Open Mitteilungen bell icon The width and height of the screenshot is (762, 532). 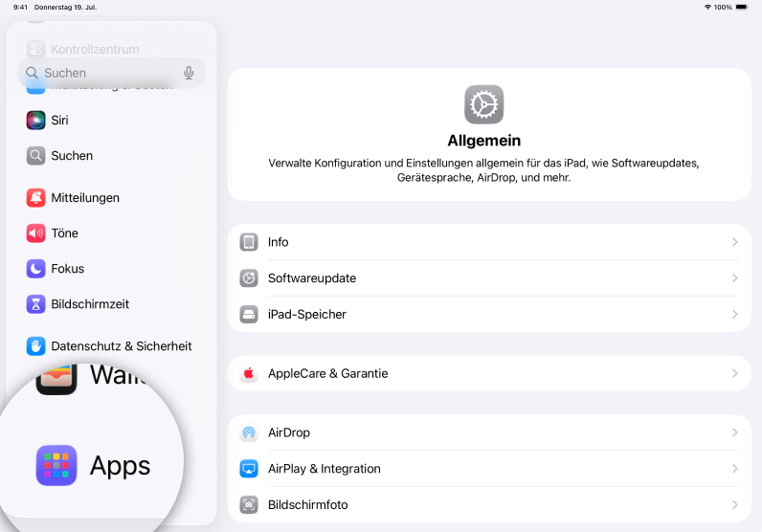coord(35,198)
